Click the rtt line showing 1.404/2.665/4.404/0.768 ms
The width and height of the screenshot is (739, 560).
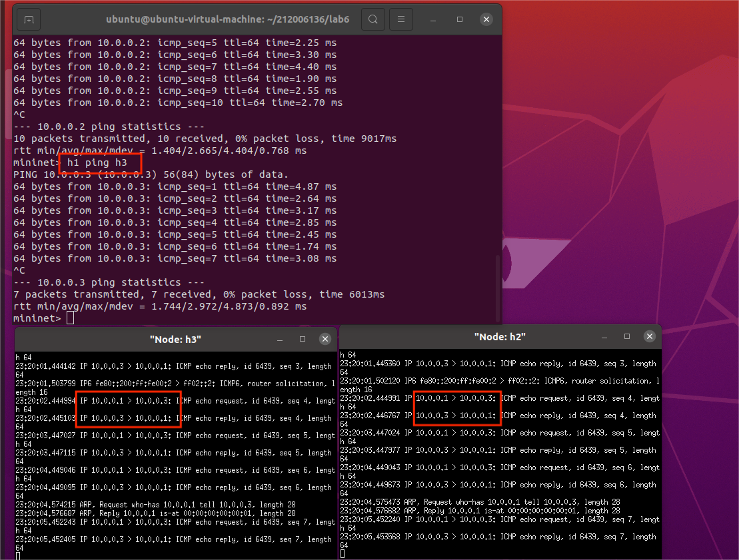[160, 150]
